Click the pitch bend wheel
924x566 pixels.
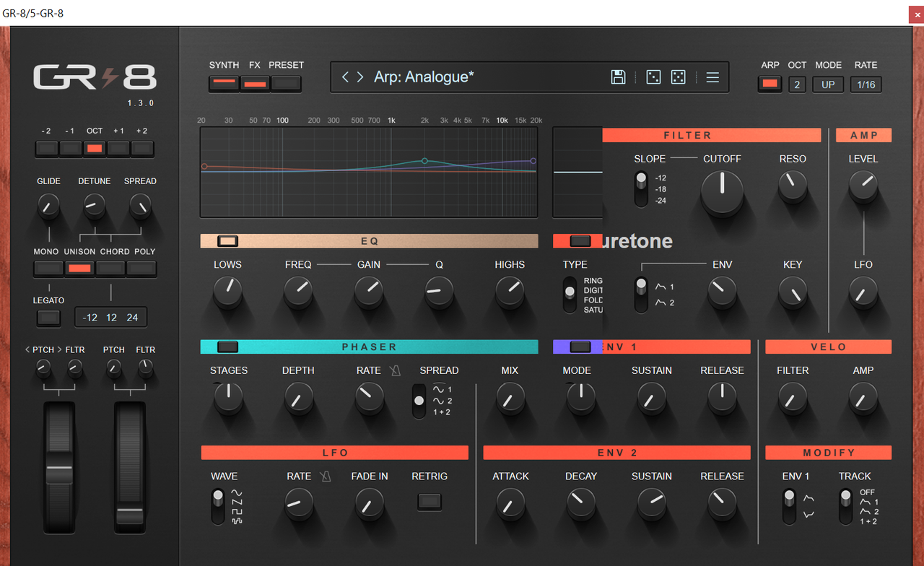59,468
